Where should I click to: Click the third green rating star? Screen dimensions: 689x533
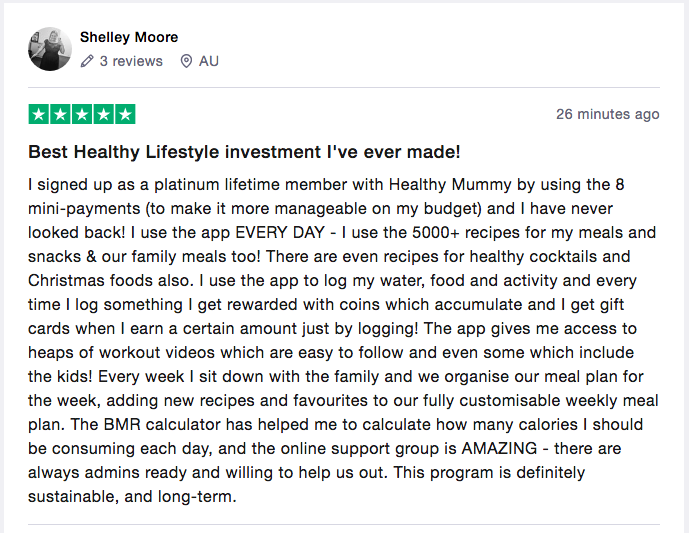(x=82, y=114)
